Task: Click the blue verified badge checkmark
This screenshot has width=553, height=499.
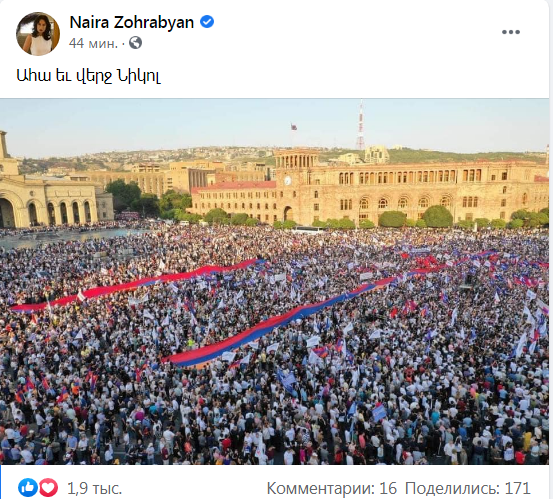Action: (x=207, y=22)
